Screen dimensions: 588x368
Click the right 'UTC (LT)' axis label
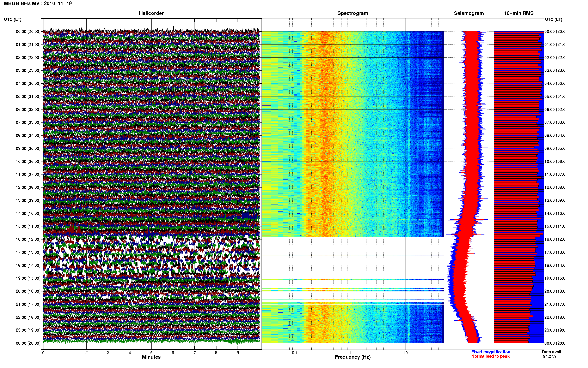point(553,19)
